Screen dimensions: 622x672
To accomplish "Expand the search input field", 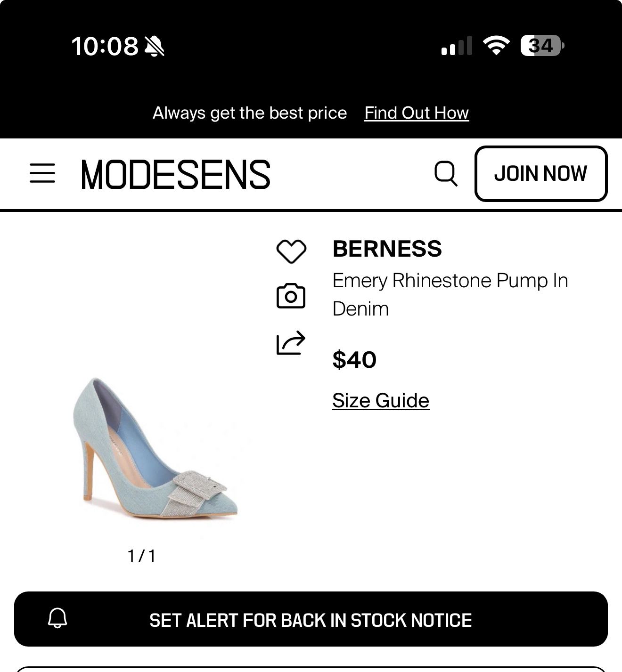I will [x=447, y=173].
